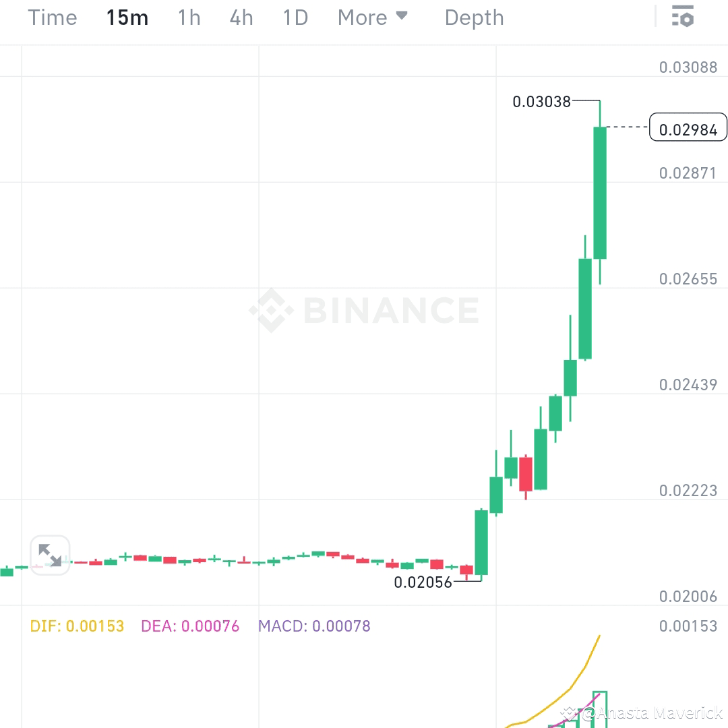
Task: Click the DIF: 0.00153 indicator label
Action: coord(77,626)
